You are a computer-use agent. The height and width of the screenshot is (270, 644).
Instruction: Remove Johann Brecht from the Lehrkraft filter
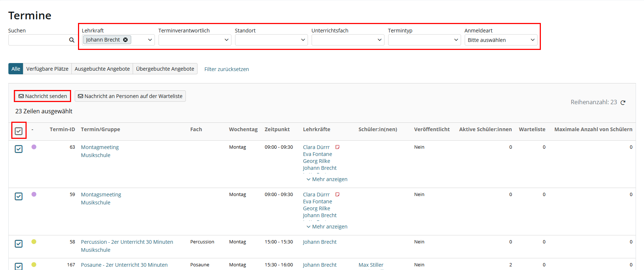click(x=125, y=40)
